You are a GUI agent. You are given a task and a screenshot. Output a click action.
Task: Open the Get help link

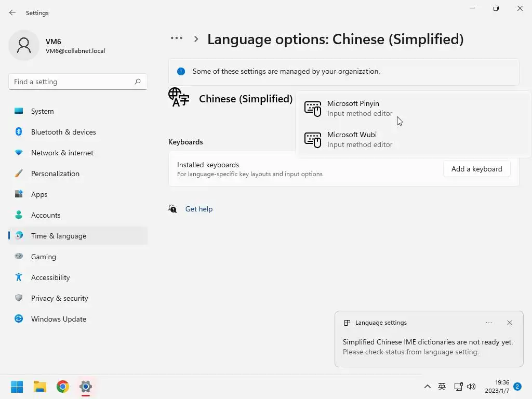[x=199, y=209]
